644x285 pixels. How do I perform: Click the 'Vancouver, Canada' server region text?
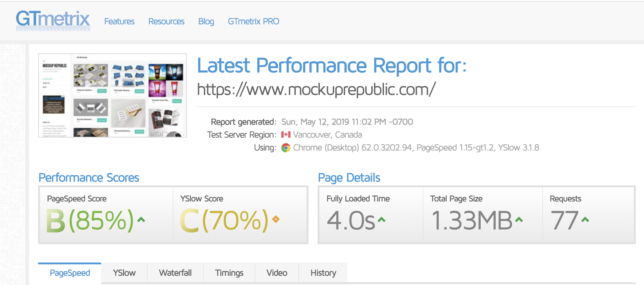tap(328, 135)
